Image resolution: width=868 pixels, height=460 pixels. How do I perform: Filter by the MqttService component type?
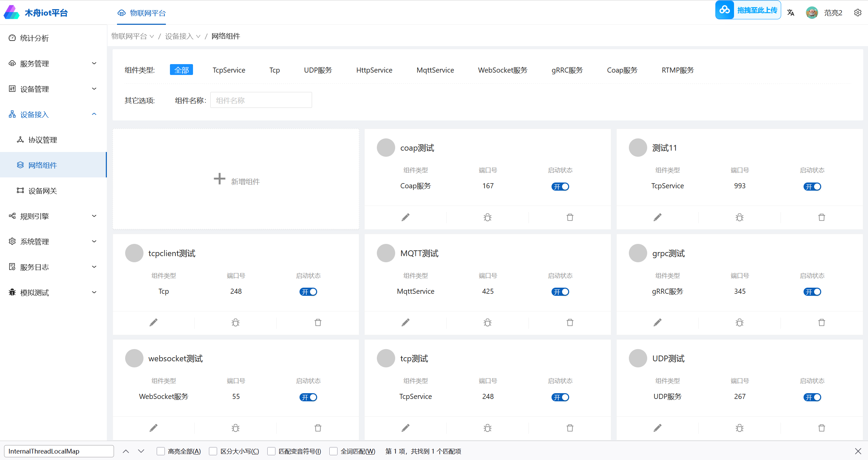pyautogui.click(x=435, y=70)
